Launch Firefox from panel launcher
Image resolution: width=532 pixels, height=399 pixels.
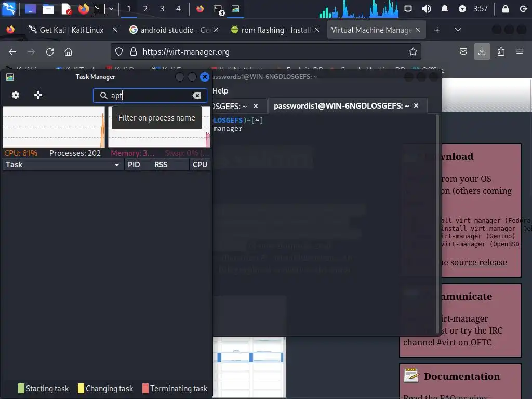pyautogui.click(x=83, y=9)
